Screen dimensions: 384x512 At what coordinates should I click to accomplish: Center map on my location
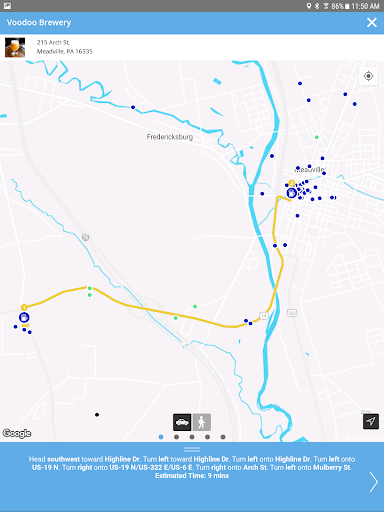368,76
